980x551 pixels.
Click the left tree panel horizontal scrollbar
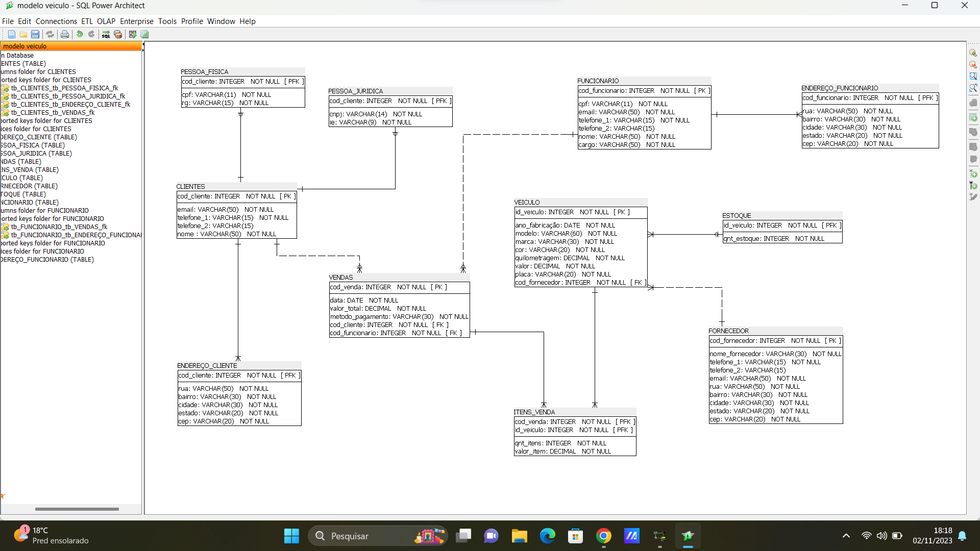pyautogui.click(x=77, y=509)
